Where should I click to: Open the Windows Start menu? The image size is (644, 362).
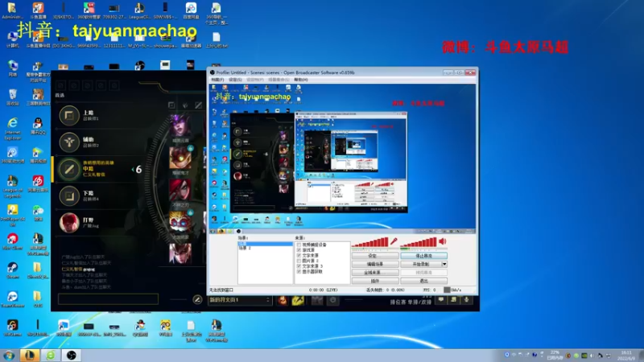tap(9, 356)
